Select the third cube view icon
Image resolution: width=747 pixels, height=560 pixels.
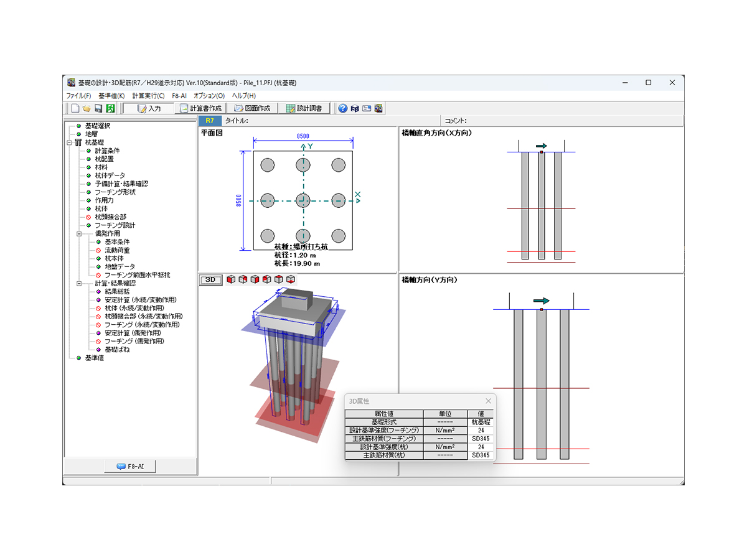(x=254, y=279)
